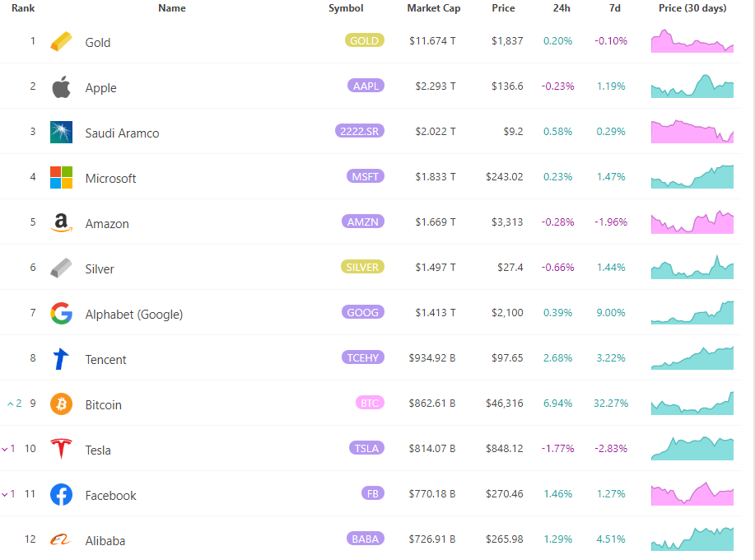Screen dimensions: 755x560
Task: Select Bitcoin's $862.61 B market cap
Action: click(x=432, y=403)
